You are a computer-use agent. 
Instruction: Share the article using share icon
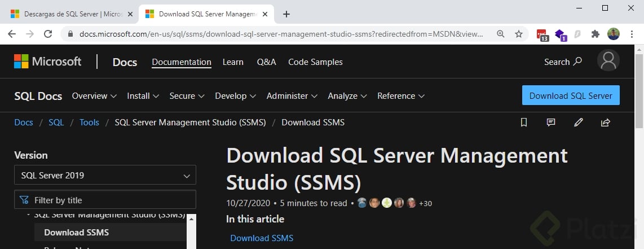point(606,122)
